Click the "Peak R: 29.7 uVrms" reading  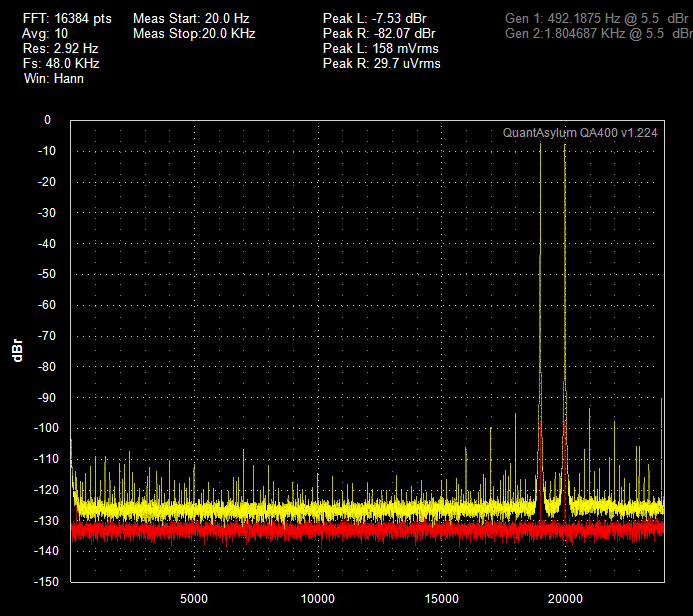tap(381, 64)
